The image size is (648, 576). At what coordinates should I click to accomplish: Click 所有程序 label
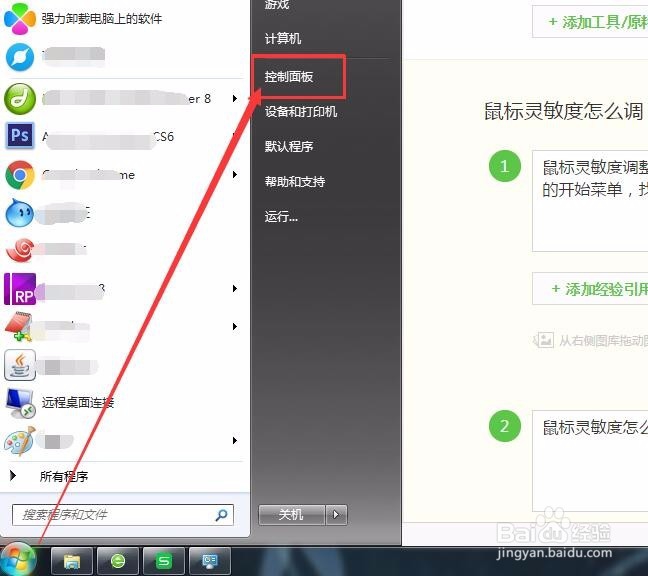[64, 476]
